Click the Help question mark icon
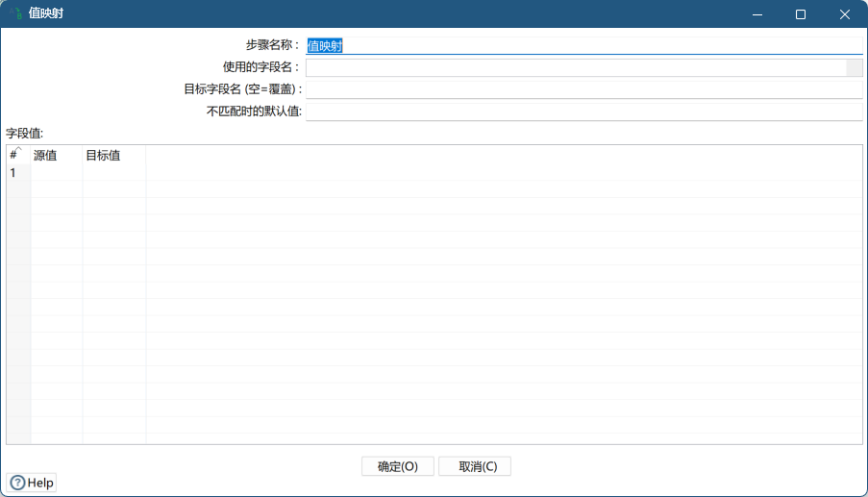Image resolution: width=868 pixels, height=497 pixels. coord(17,483)
